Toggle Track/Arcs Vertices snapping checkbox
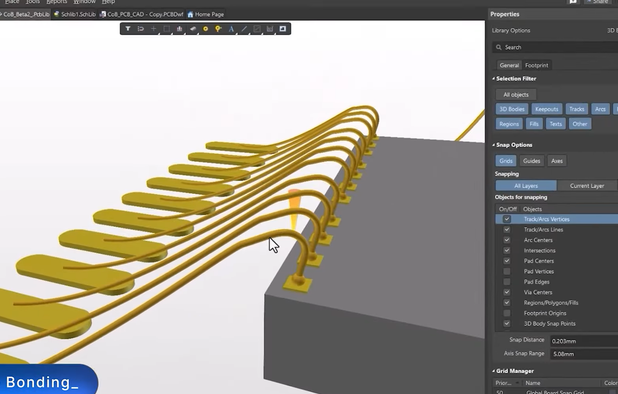 click(x=507, y=219)
